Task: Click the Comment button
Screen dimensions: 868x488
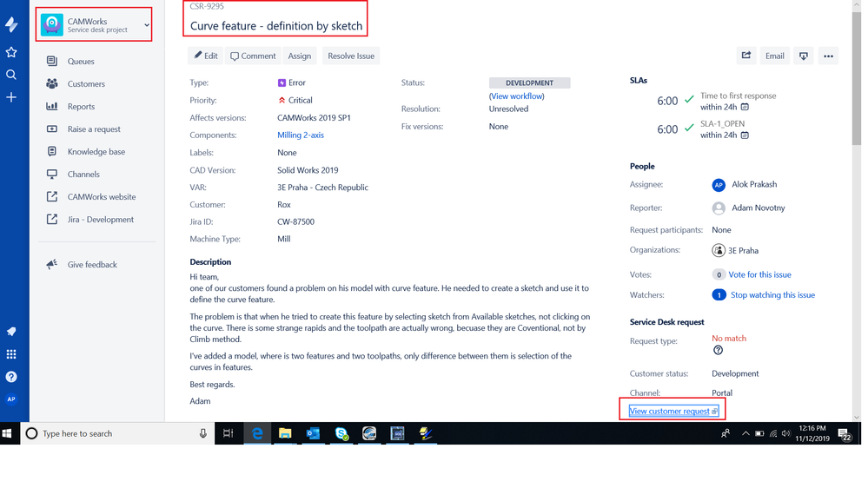Action: point(253,56)
